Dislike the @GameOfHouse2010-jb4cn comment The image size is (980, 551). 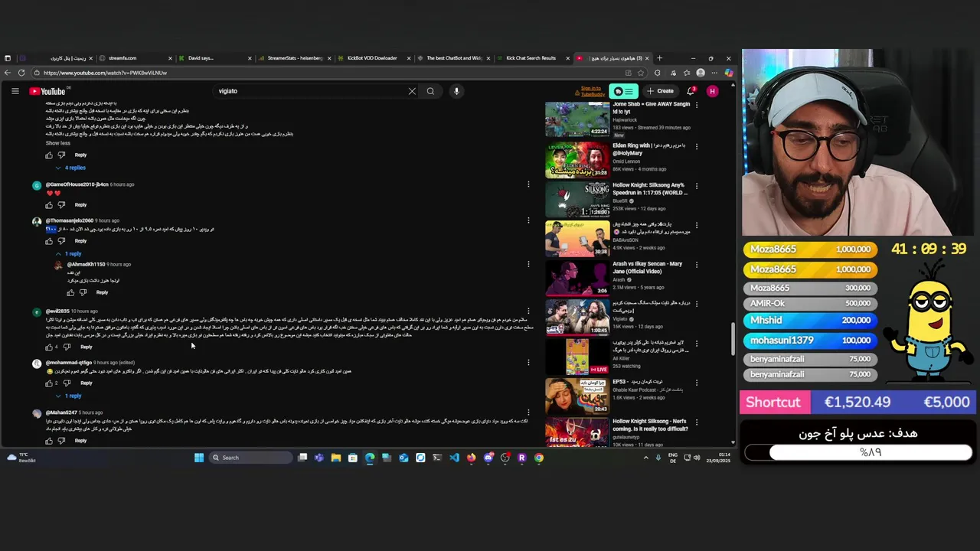pyautogui.click(x=62, y=205)
